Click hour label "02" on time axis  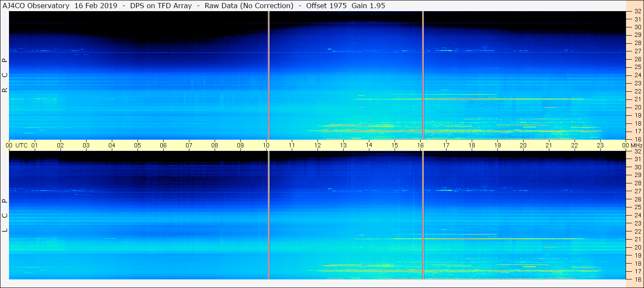60,145
